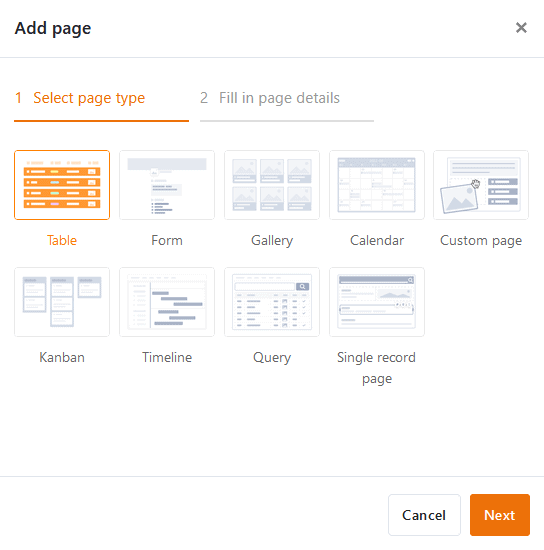Cancel adding a page
This screenshot has width=544, height=550.
(x=424, y=515)
